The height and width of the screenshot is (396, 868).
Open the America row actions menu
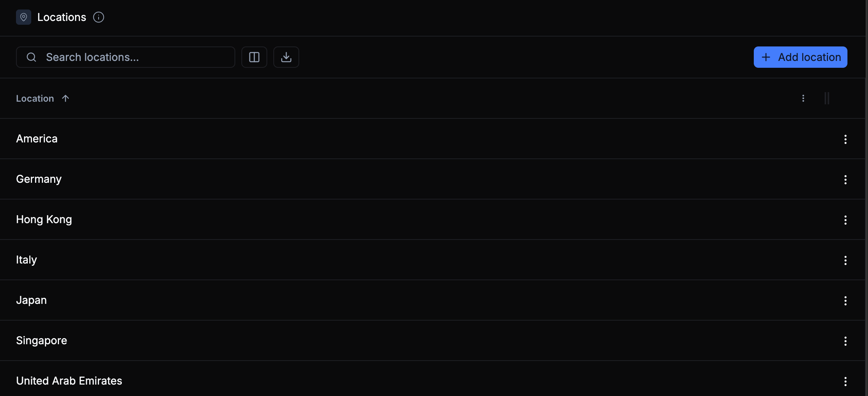(x=845, y=139)
